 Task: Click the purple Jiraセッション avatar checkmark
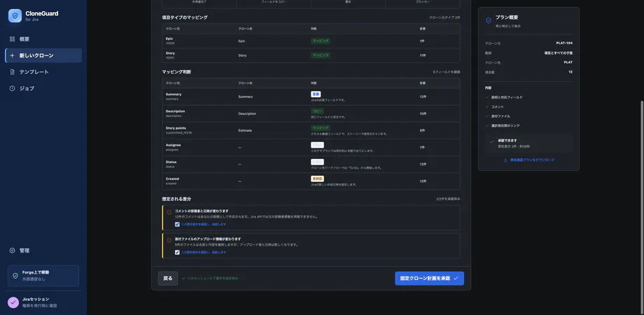13,302
